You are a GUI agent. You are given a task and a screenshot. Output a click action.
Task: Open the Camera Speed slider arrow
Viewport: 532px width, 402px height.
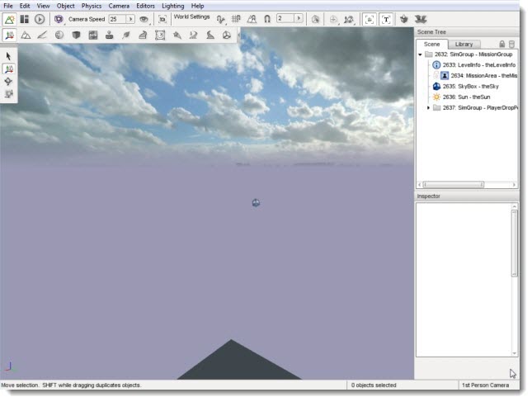pos(130,19)
